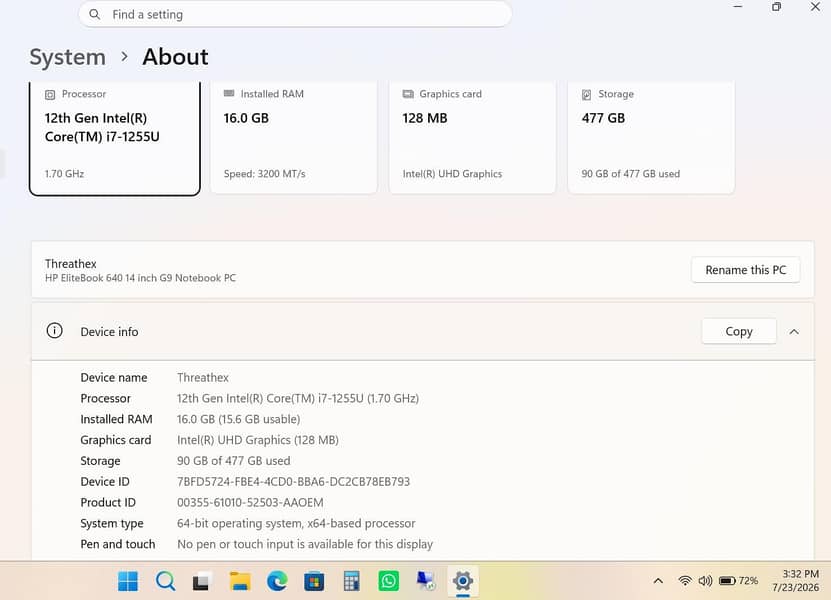Image resolution: width=831 pixels, height=600 pixels.
Task: Open the remote desktop app icon in taskbar
Action: click(x=426, y=581)
